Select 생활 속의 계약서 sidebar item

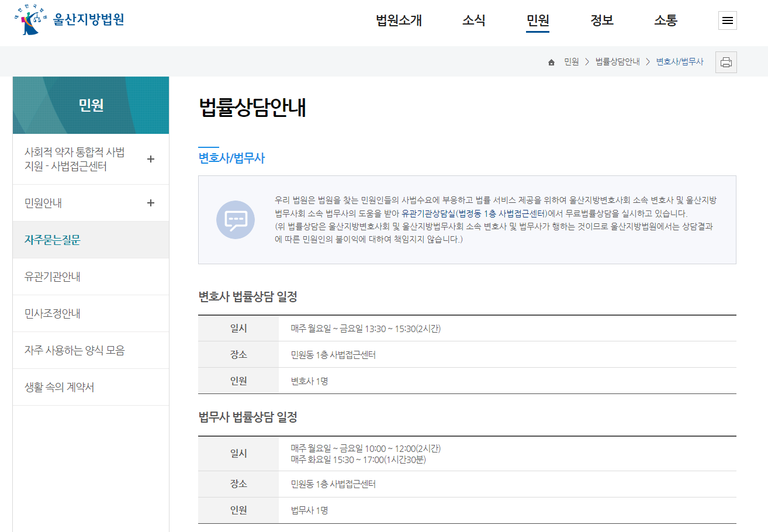point(91,387)
